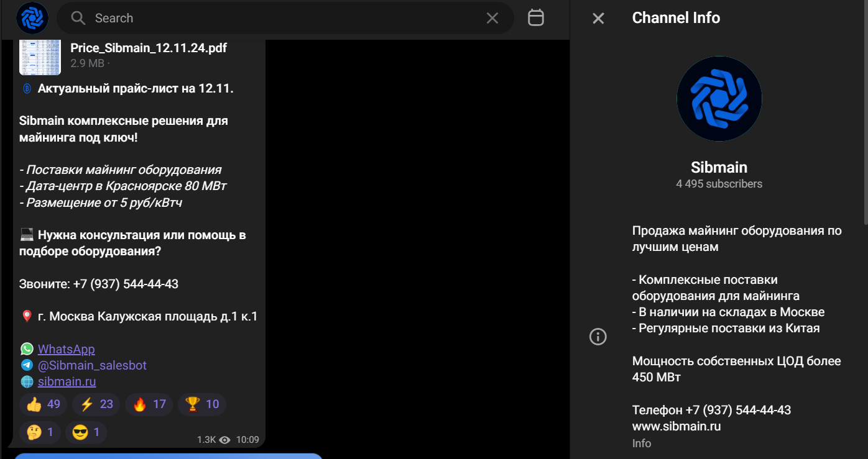Image resolution: width=868 pixels, height=459 pixels.
Task: Add fire reaction with 17
Action: [x=149, y=404]
